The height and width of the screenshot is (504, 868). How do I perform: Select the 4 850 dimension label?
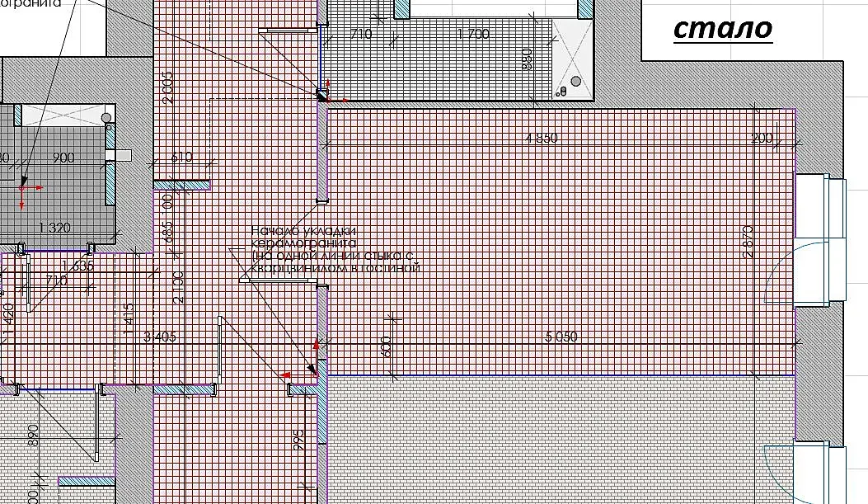click(542, 139)
